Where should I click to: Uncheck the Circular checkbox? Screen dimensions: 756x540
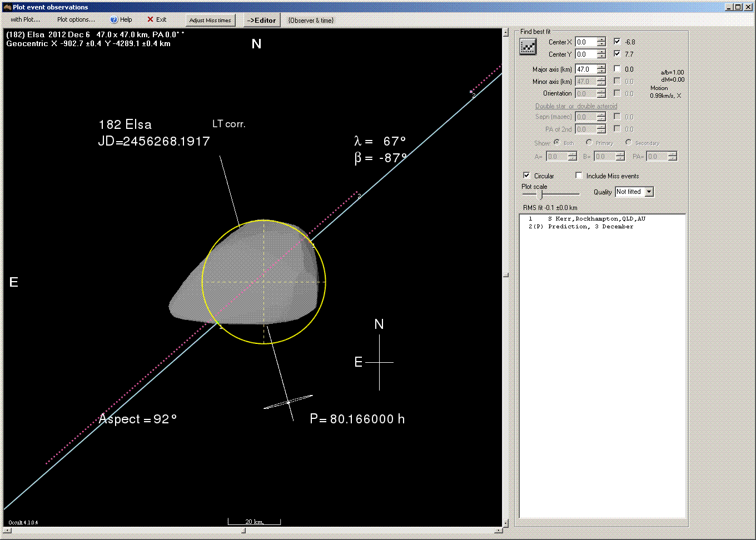[x=526, y=176]
